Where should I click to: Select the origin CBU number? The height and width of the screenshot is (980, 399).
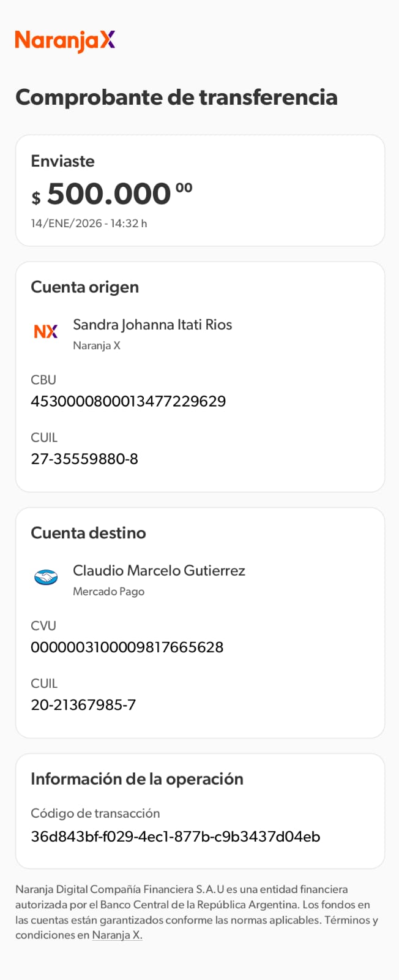pyautogui.click(x=128, y=401)
